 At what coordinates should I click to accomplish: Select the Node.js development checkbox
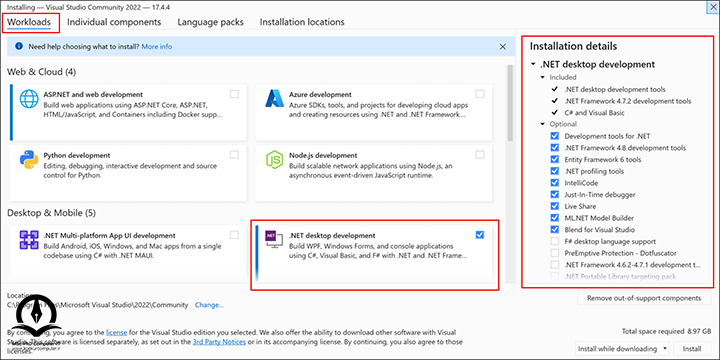click(480, 155)
